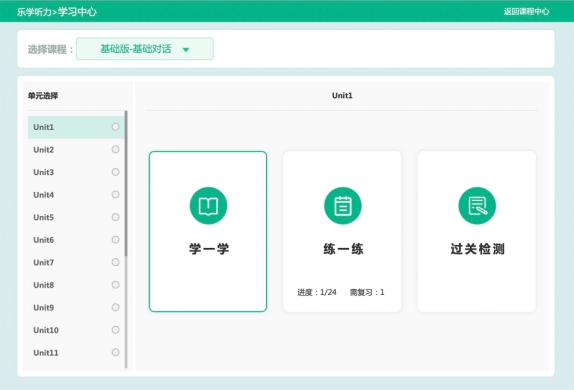
Task: Open the 练一练 card
Action: click(x=342, y=231)
